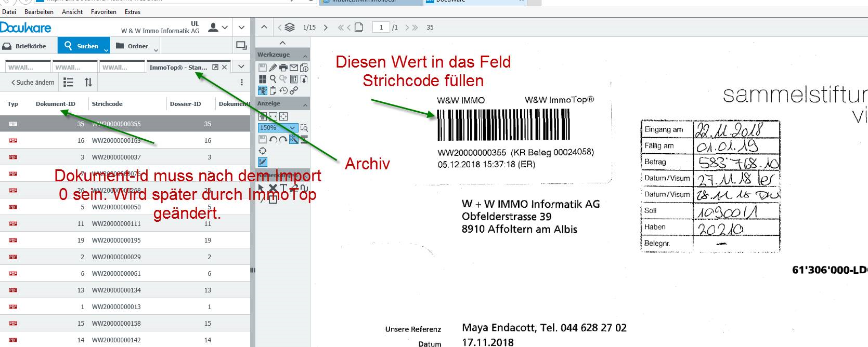Print the document with the printer icon
This screenshot has height=347, width=868.
click(283, 68)
